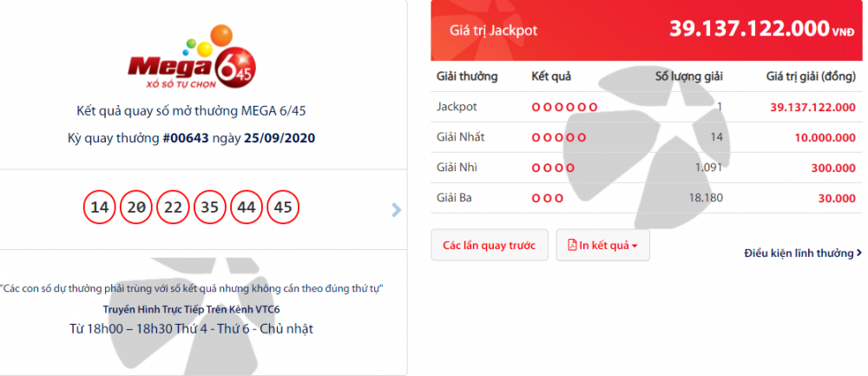Click lottery ball number 35
This screenshot has height=376, width=868.
click(x=209, y=208)
